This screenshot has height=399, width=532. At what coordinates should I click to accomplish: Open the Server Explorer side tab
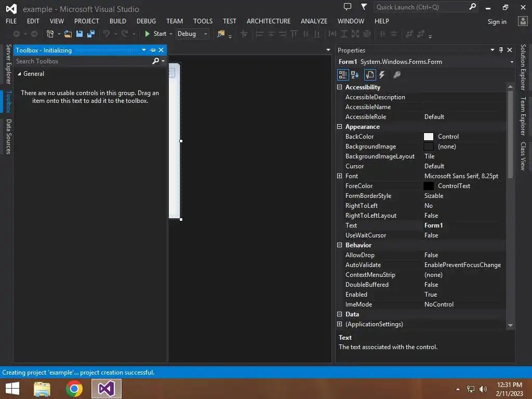[8, 64]
